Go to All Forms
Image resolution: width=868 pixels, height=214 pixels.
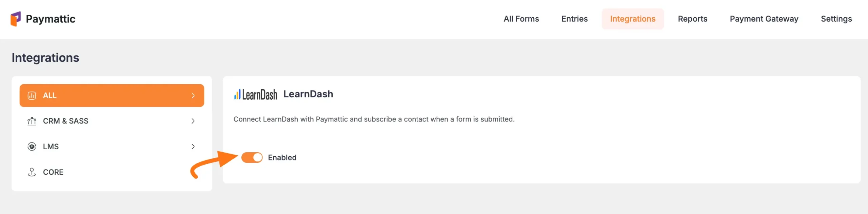point(521,19)
